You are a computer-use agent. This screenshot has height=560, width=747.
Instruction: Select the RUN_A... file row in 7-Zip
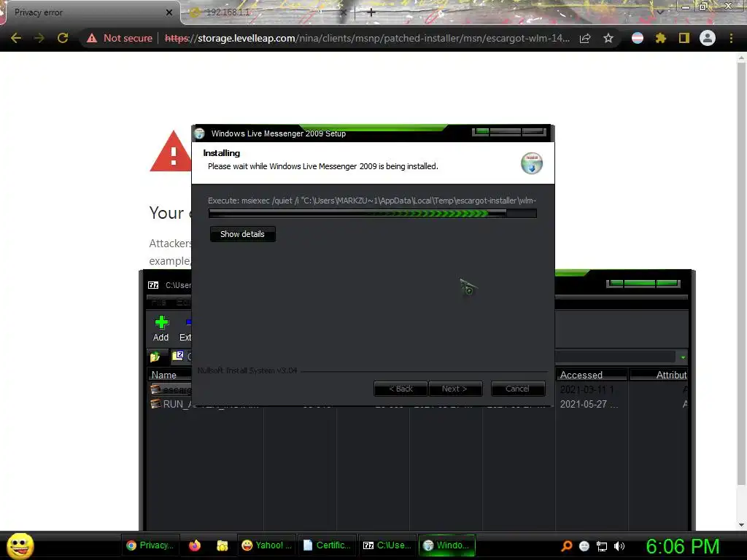[417, 404]
